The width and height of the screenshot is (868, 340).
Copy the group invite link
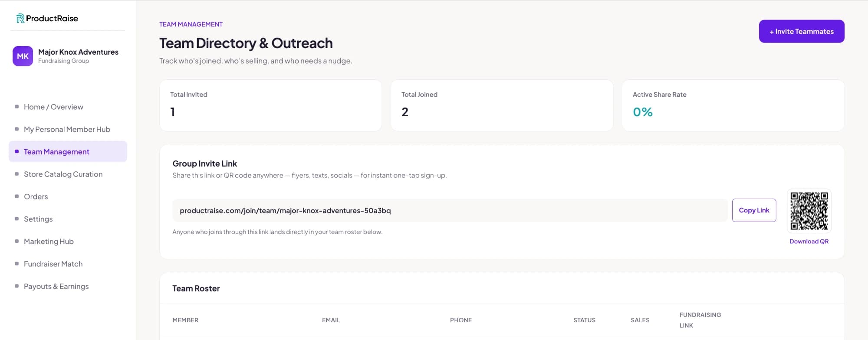point(754,210)
